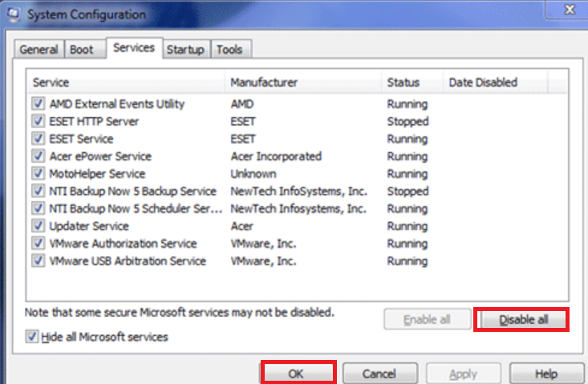Viewport: 588px width, 384px height.
Task: Select "NTI Backup Now 5 Scheduler Ser..." name
Action: pos(136,208)
